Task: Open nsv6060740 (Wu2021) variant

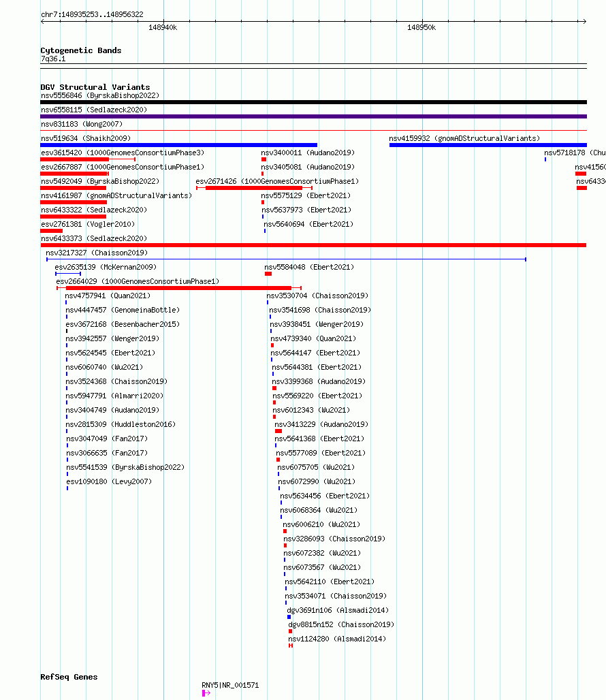Action: click(x=104, y=367)
